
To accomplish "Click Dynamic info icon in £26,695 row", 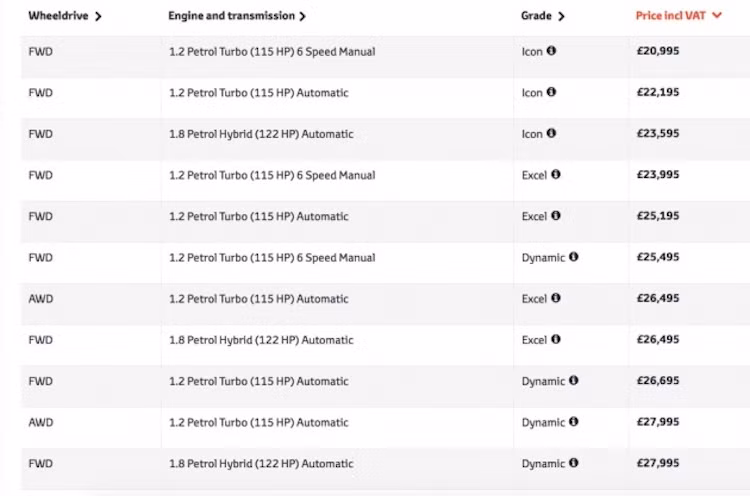I will click(574, 381).
